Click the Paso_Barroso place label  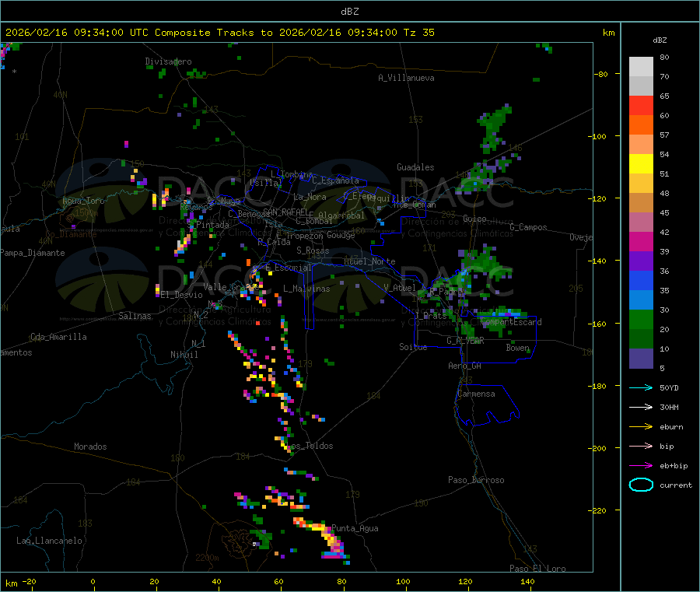[x=476, y=480]
